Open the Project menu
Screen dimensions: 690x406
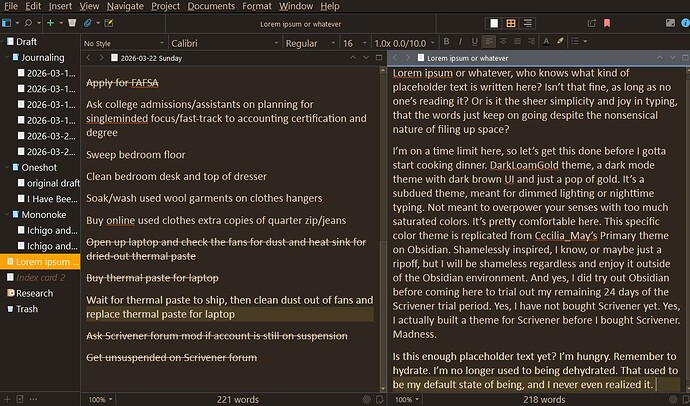165,6
